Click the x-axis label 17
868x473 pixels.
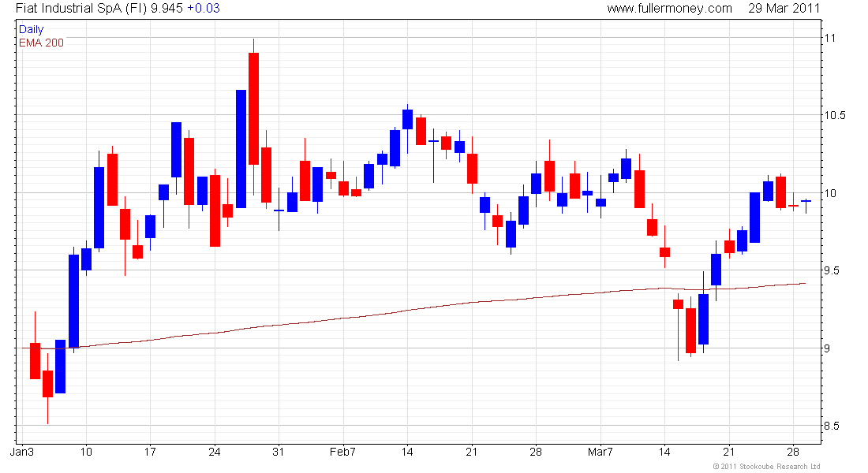tap(150, 452)
